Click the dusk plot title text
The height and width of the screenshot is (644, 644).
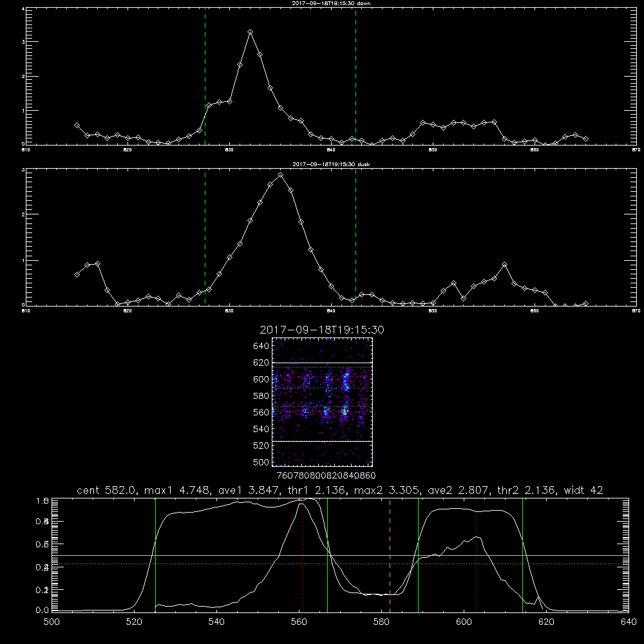tap(331, 164)
